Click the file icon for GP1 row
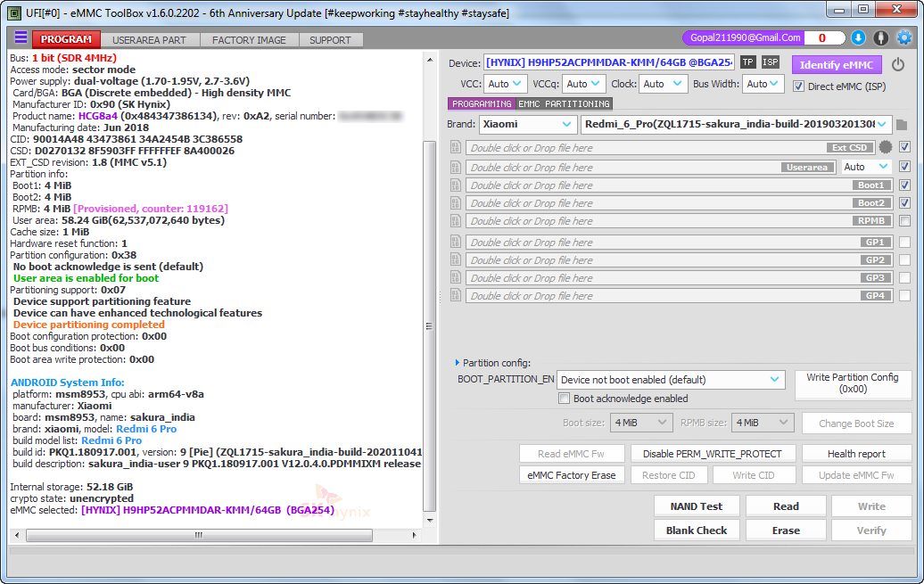 click(x=456, y=242)
